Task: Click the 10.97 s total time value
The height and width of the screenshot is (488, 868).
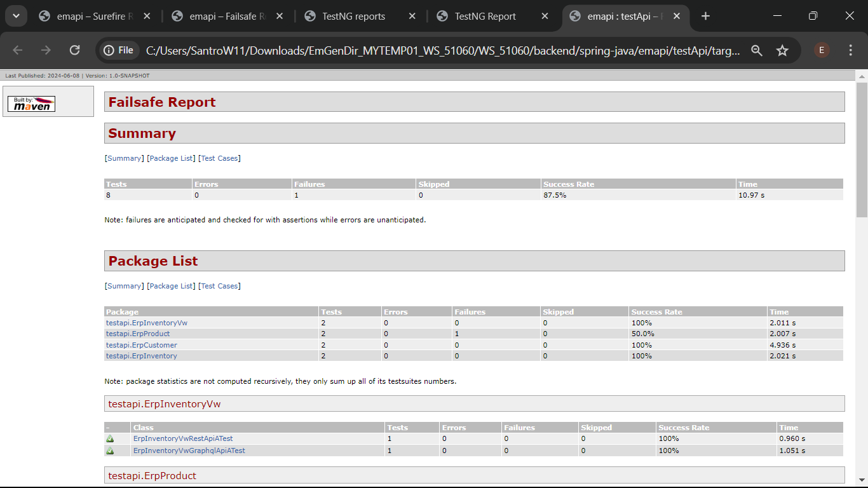Action: coord(752,195)
